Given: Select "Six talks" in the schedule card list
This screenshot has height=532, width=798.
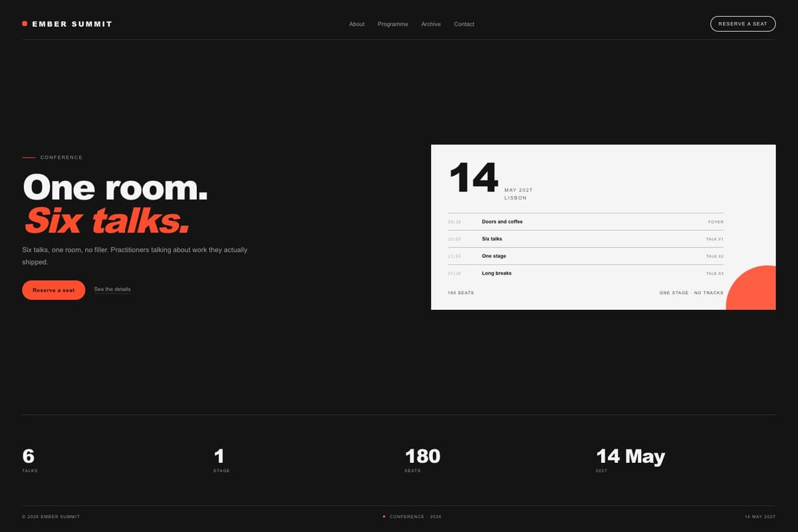Looking at the screenshot, I should pyautogui.click(x=492, y=239).
